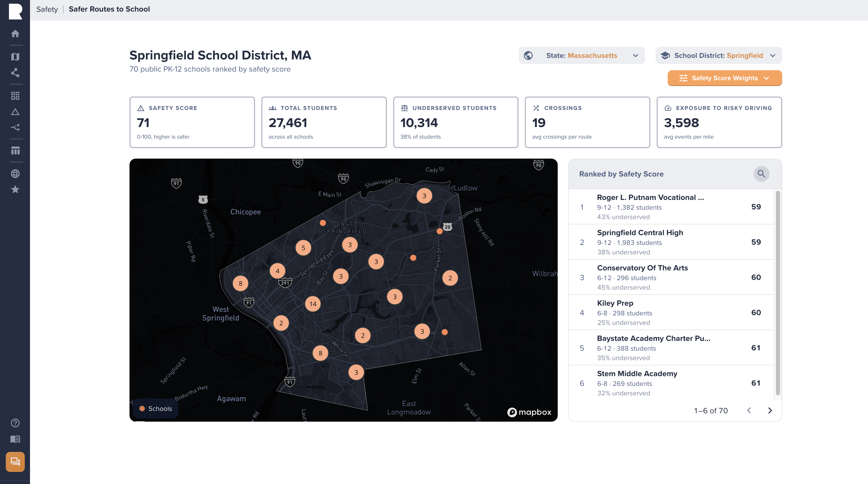Toggle Schools legend on map
This screenshot has width=868, height=484.
pyautogui.click(x=156, y=409)
